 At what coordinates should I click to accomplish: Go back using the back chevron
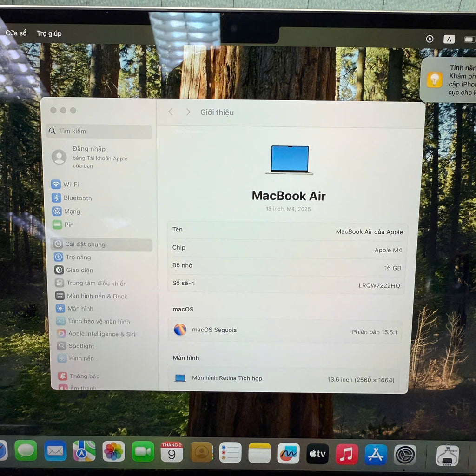pos(171,112)
